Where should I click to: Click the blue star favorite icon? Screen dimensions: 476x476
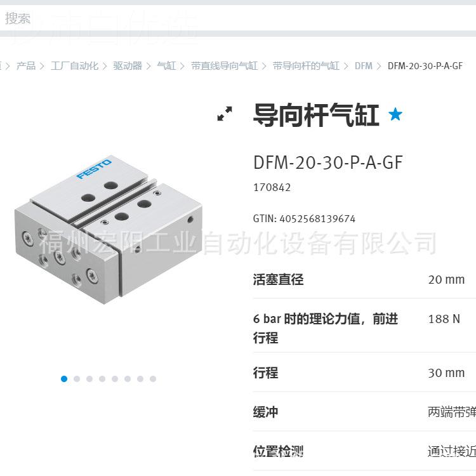(395, 114)
